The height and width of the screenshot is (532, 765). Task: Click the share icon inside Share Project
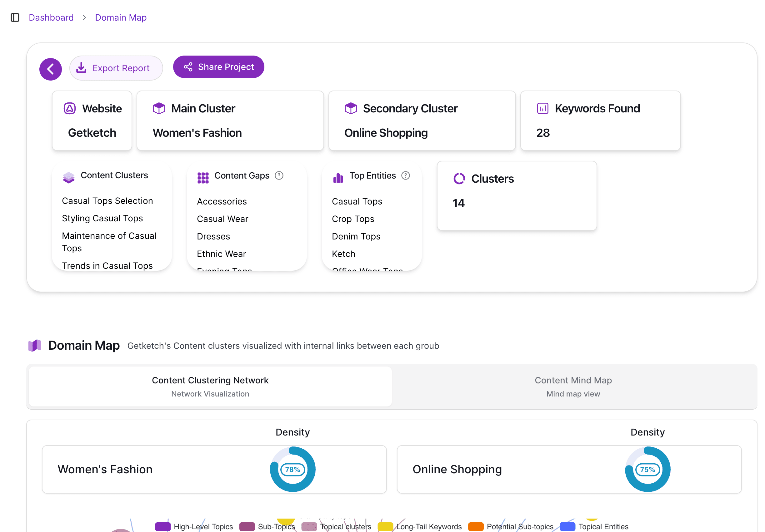point(188,66)
